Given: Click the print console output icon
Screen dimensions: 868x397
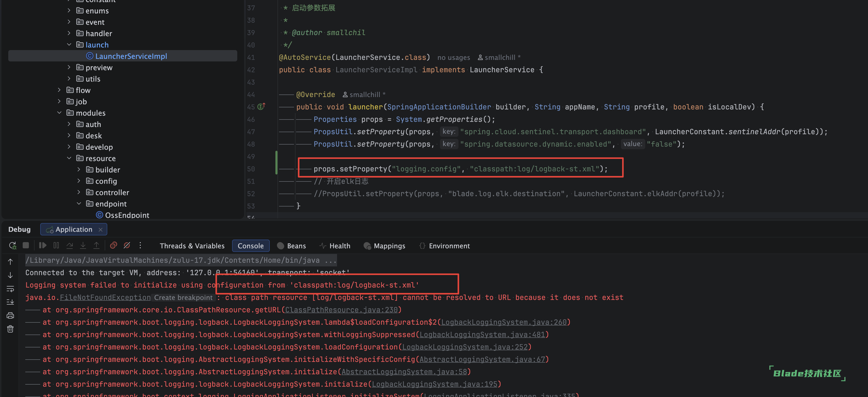Looking at the screenshot, I should [x=11, y=315].
